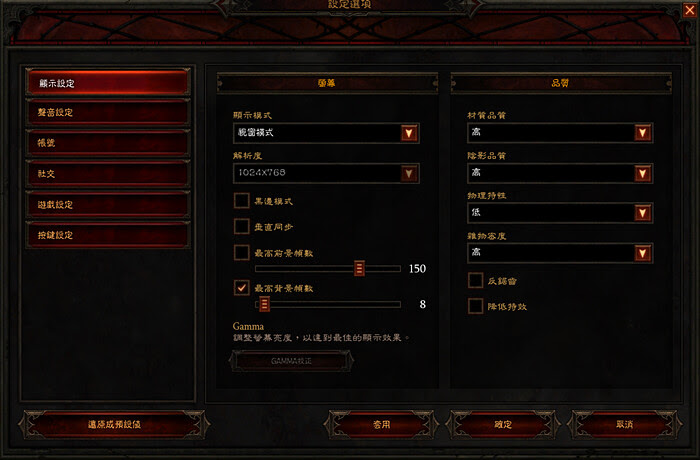Confirm settings with the 確定 button
The height and width of the screenshot is (460, 700).
coord(503,424)
